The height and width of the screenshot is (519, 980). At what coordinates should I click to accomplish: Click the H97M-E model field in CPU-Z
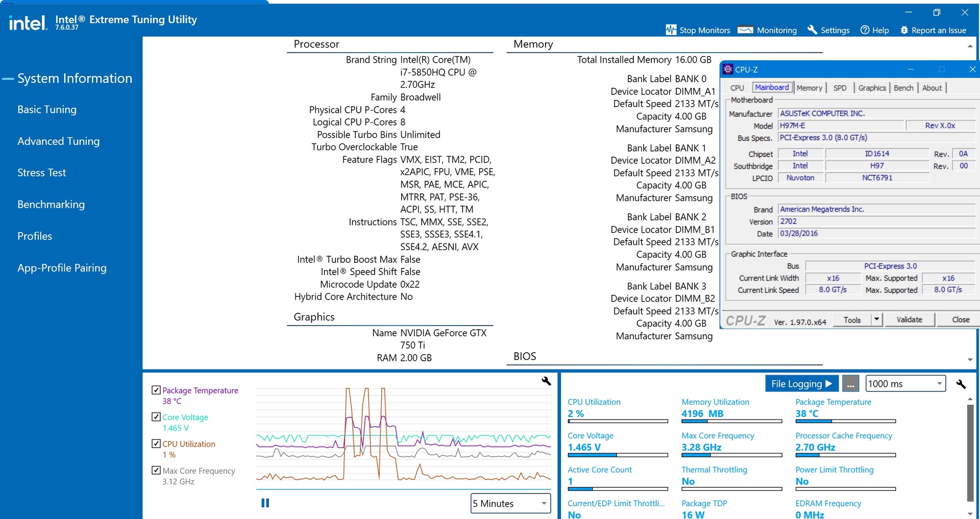pyautogui.click(x=841, y=126)
